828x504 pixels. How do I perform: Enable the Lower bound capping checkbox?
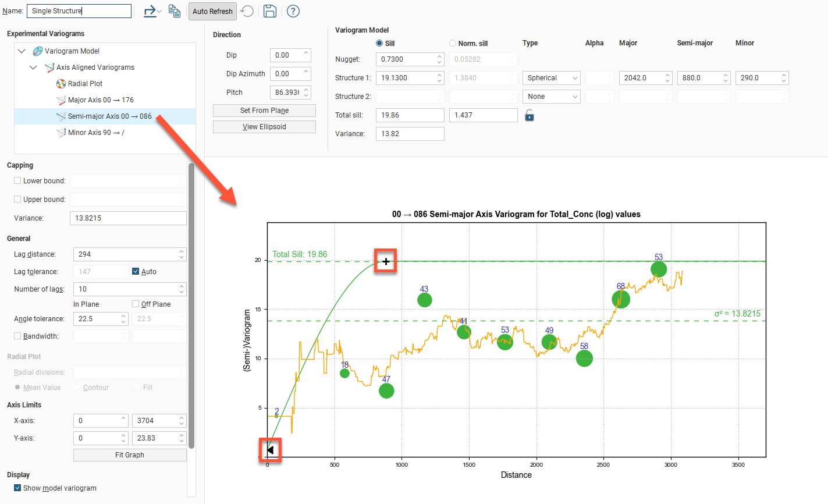[17, 181]
